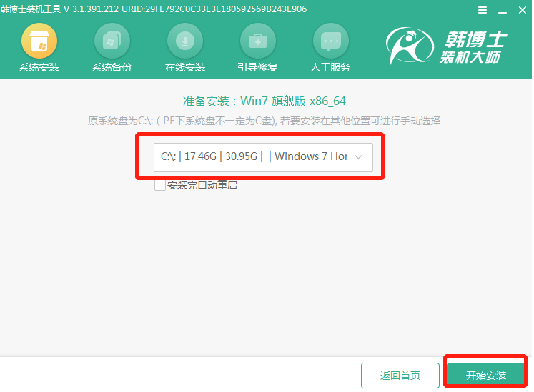
Task: Open the 人工服务 customer service icon
Action: pos(330,41)
